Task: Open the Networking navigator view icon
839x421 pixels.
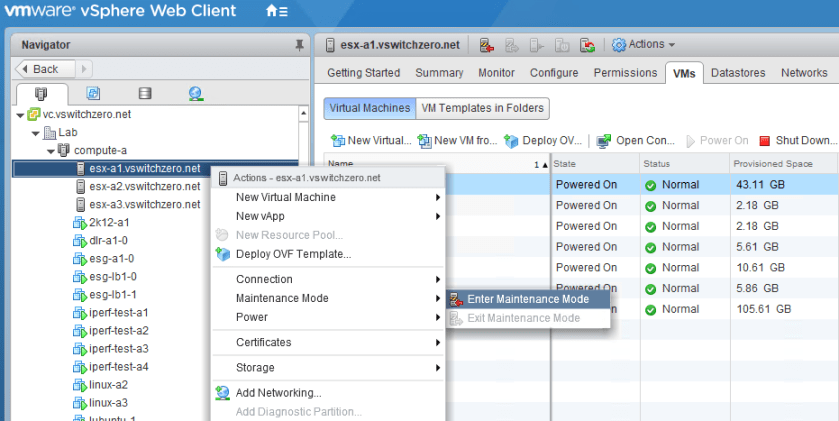Action: [196, 94]
